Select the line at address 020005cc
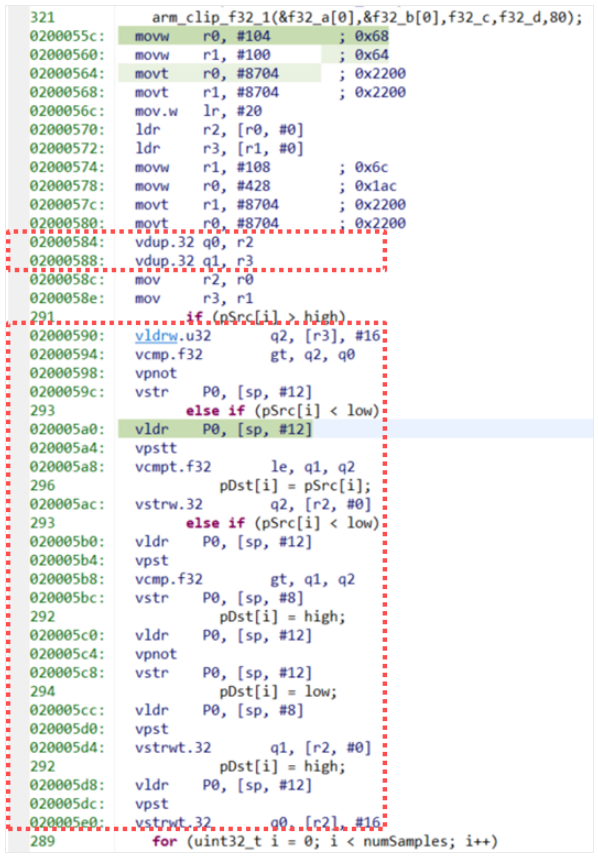 coord(219,710)
